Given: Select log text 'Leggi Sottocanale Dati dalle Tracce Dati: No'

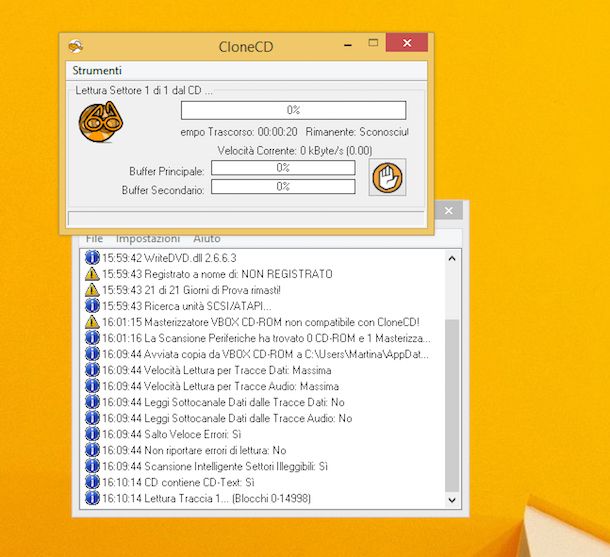Looking at the screenshot, I should [244, 402].
